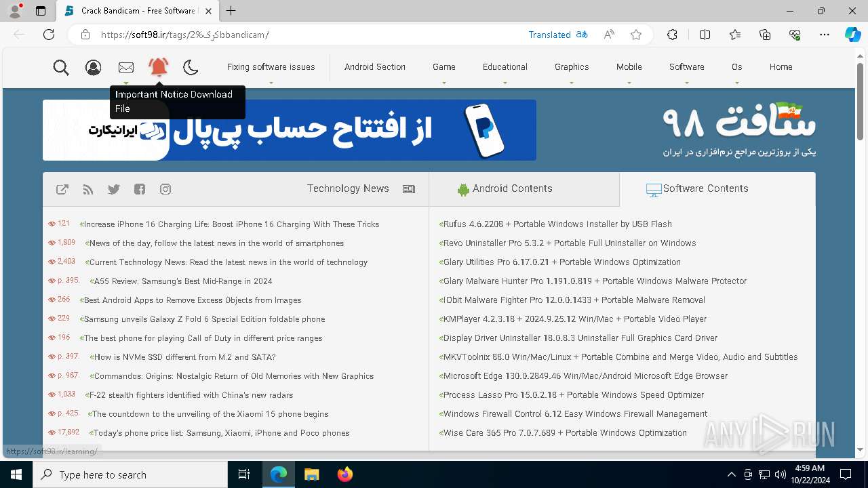Open Wise Care 365 Pro link
The image size is (868, 488).
click(565, 433)
